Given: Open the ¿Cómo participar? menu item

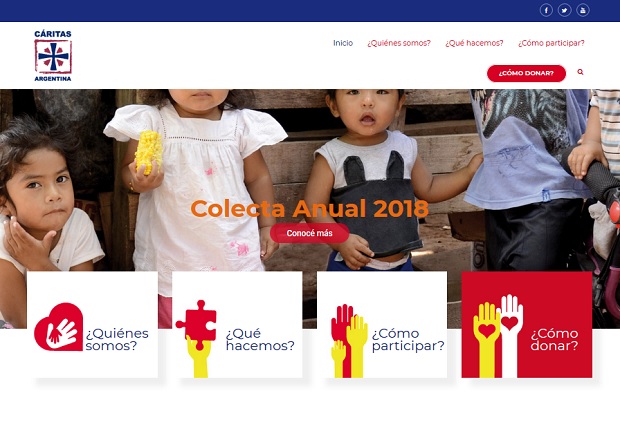Looking at the screenshot, I should point(551,43).
